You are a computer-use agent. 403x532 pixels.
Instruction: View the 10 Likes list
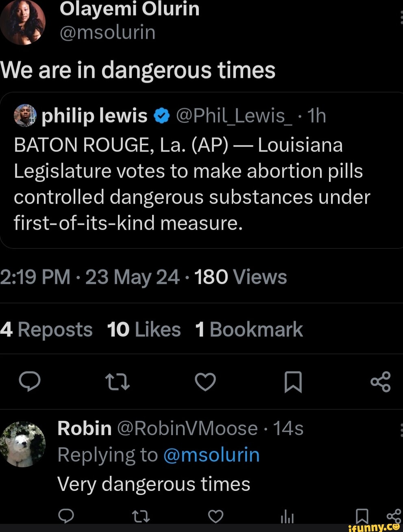point(144,329)
